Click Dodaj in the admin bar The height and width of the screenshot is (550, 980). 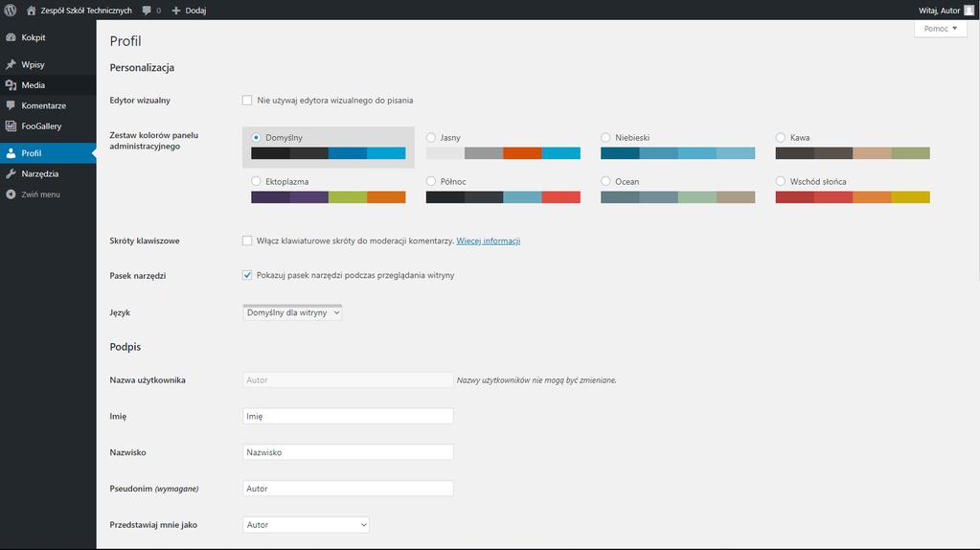coord(195,10)
